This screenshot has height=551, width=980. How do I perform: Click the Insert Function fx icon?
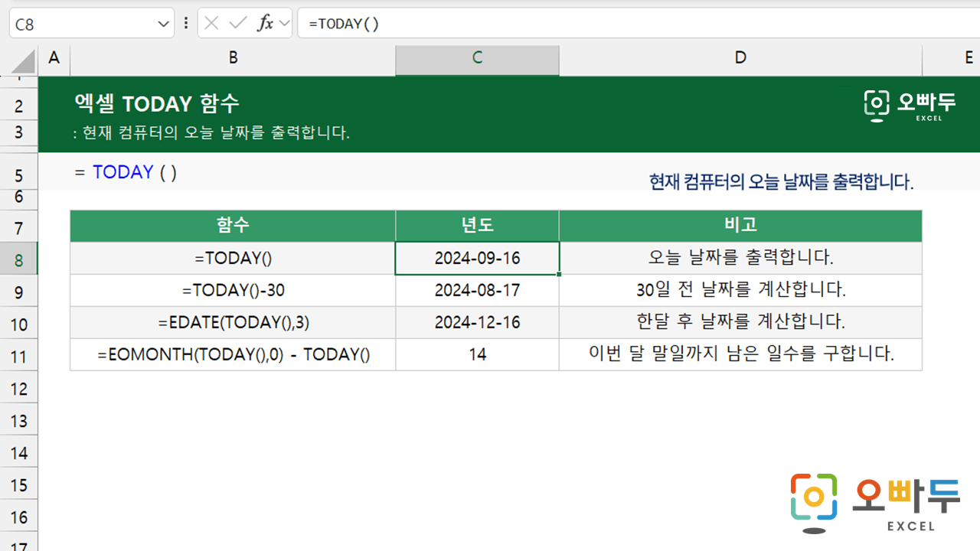[265, 24]
